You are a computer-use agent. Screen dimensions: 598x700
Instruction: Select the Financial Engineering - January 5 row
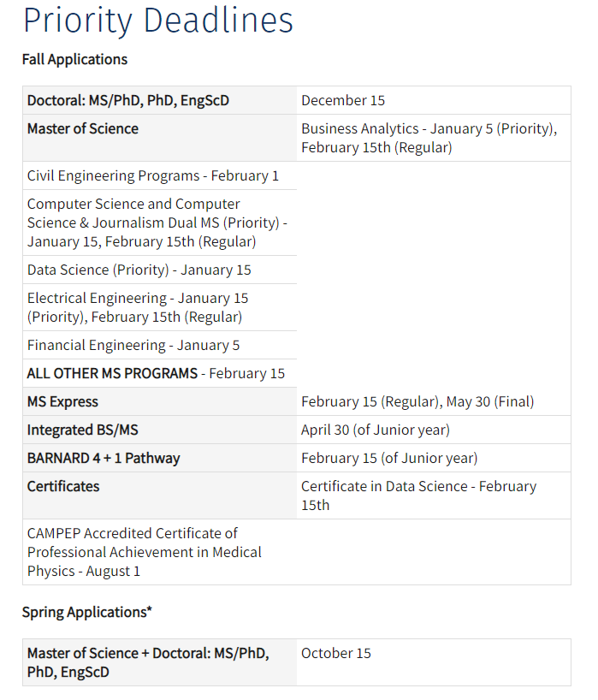coord(133,346)
